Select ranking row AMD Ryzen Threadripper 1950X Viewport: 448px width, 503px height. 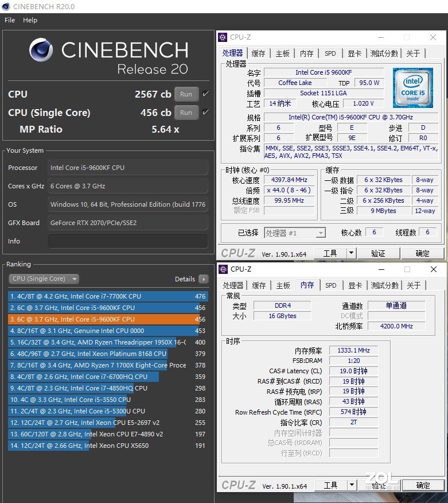(x=108, y=342)
